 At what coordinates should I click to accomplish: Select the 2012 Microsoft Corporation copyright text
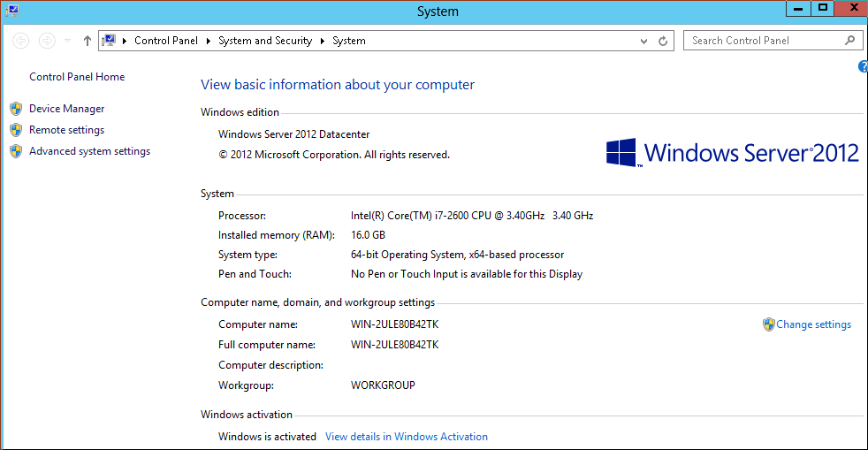coord(334,155)
